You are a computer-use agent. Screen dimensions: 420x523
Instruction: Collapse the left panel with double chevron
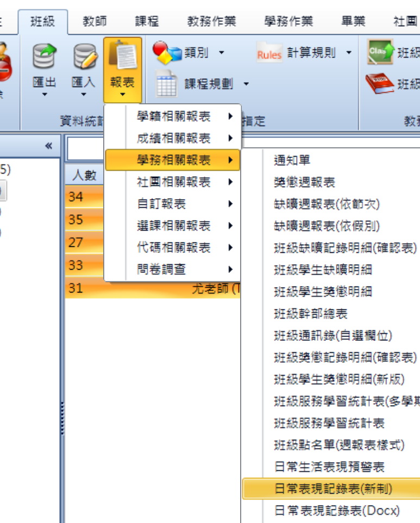pyautogui.click(x=49, y=146)
